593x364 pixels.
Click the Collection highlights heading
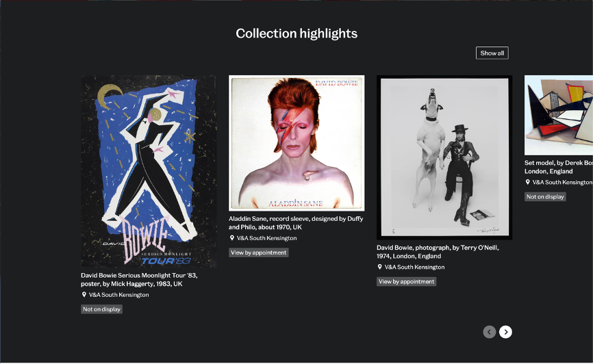point(296,34)
